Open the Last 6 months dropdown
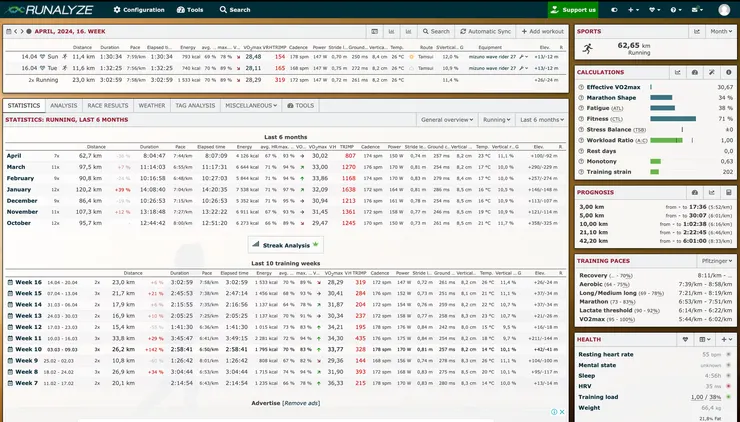Image resolution: width=740 pixels, height=422 pixels. (x=542, y=119)
